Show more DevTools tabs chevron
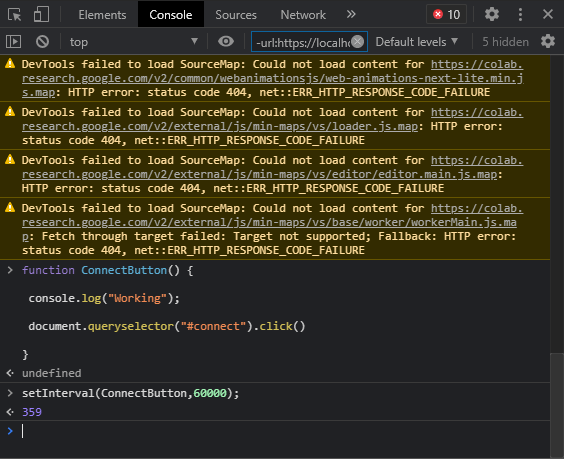This screenshot has height=459, width=564. click(351, 14)
